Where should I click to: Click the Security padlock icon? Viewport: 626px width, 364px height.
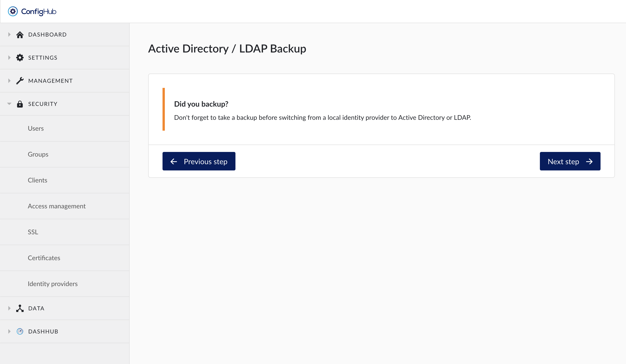[x=20, y=104]
